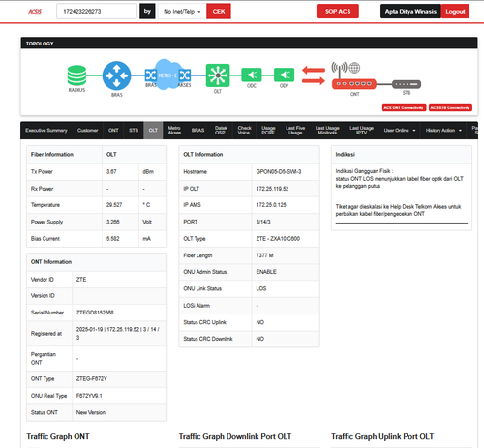Click the globe internet icon above ONT

(354, 68)
